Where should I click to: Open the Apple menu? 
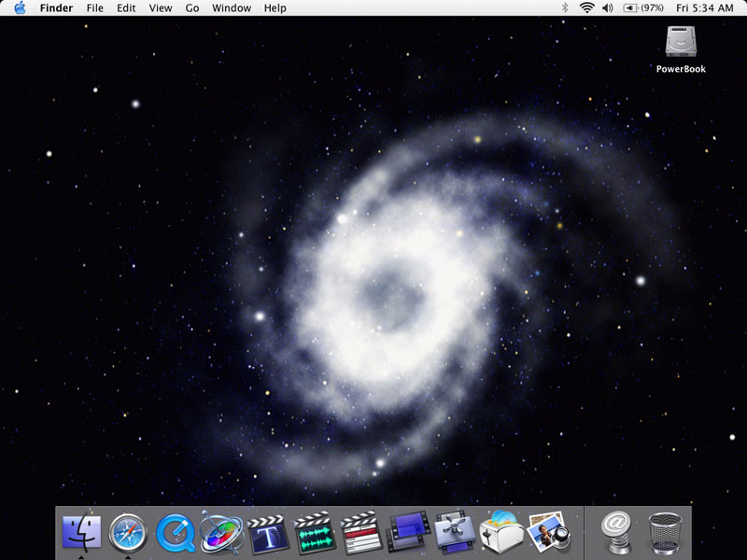point(20,8)
